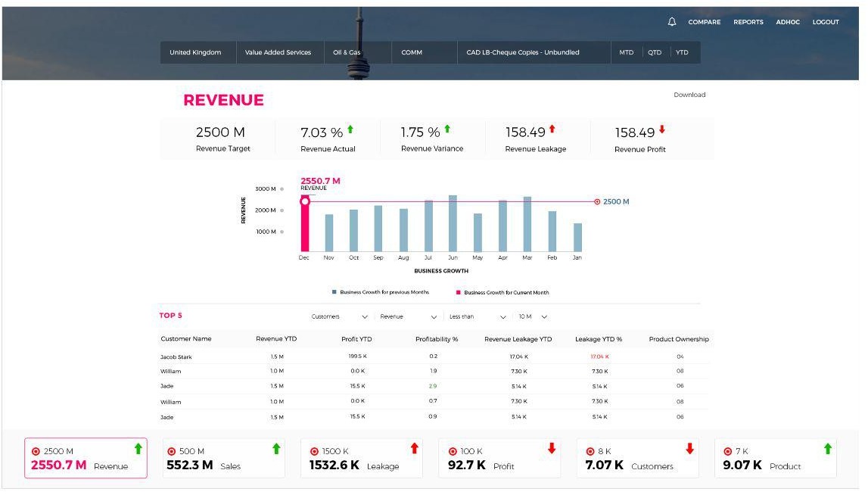
Task: Click target icon on Leakage card
Action: (x=314, y=452)
